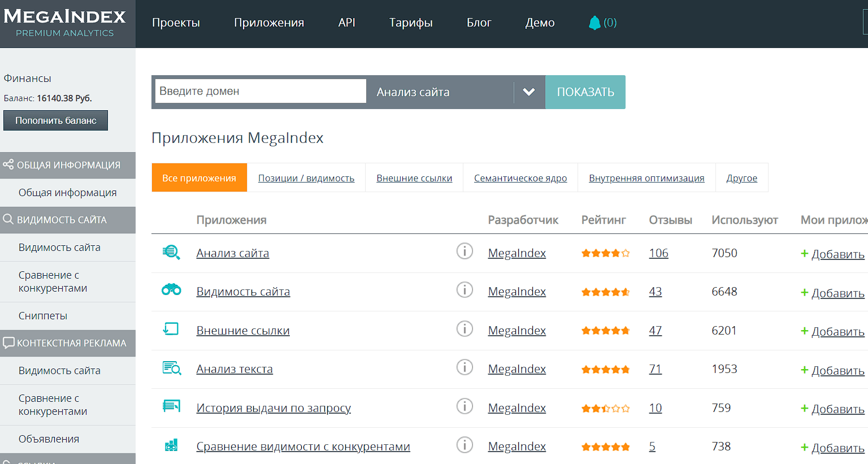The image size is (868, 464).
Task: Click the Сравнение видимости с конкурентами app icon
Action: pyautogui.click(x=171, y=445)
